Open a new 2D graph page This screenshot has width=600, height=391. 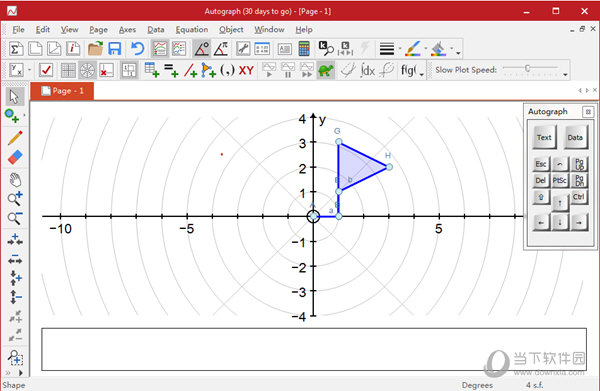pyautogui.click(x=35, y=49)
